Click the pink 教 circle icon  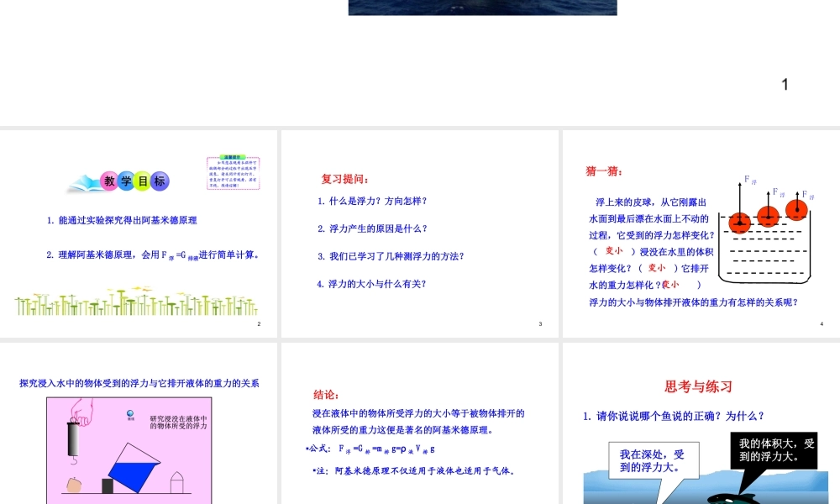tap(109, 181)
